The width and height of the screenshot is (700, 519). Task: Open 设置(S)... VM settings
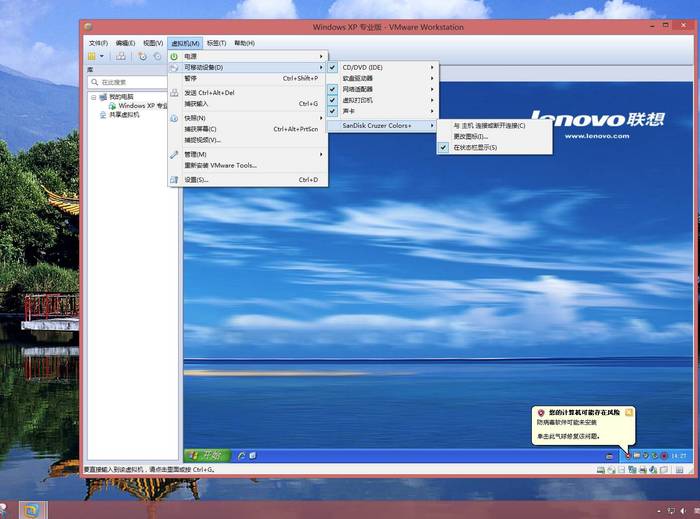coord(248,180)
